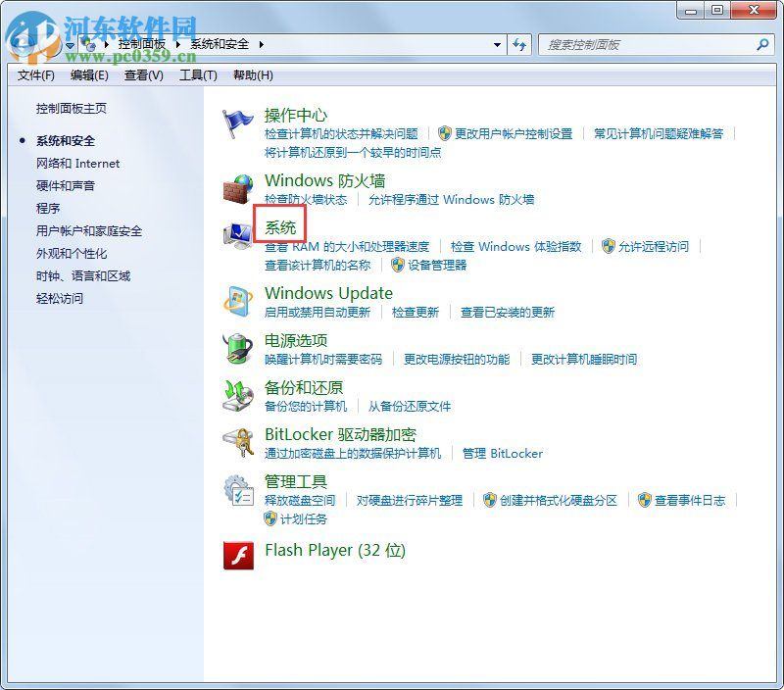Click the refresh arrows beside the address bar
This screenshot has width=784, height=690.
pyautogui.click(x=519, y=44)
